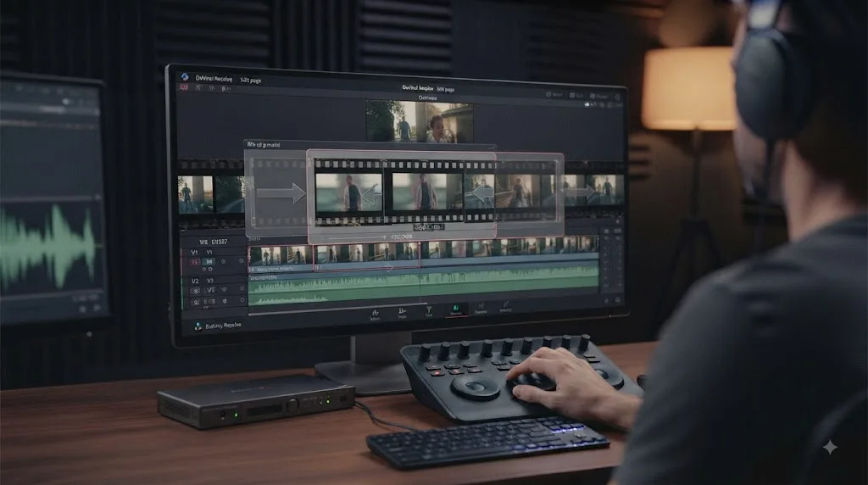
Task: Open the green highlighted page in the bottom bar
Action: coord(455,310)
